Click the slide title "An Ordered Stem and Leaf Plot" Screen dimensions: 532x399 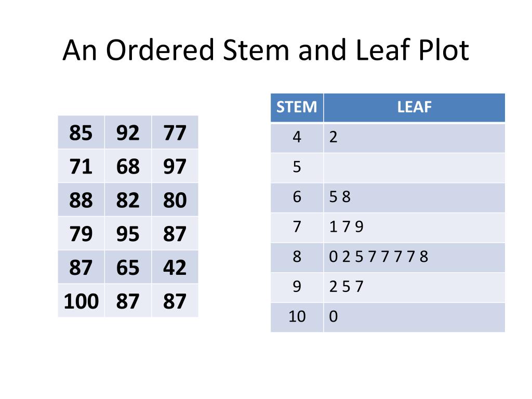(265, 51)
